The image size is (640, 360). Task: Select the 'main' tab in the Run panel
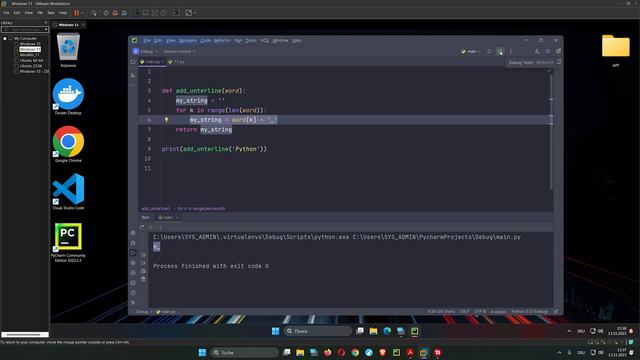[x=168, y=218]
